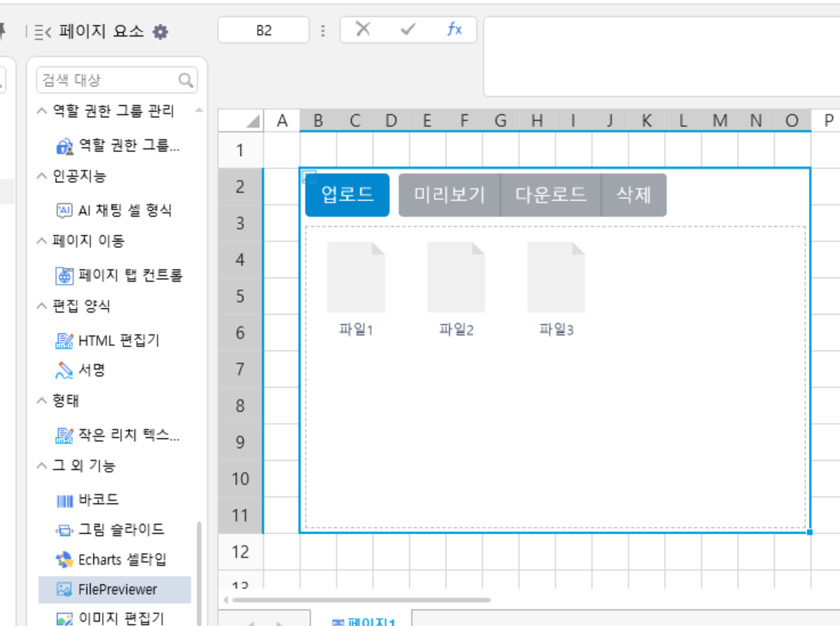Cancel formula entry with the X icon
Viewport: 840px width, 626px height.
[x=363, y=29]
